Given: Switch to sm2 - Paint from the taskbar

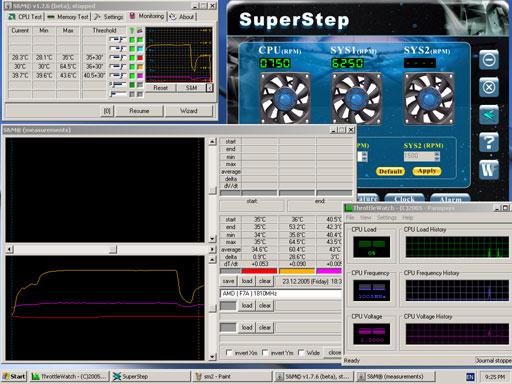Looking at the screenshot, I should click(232, 376).
